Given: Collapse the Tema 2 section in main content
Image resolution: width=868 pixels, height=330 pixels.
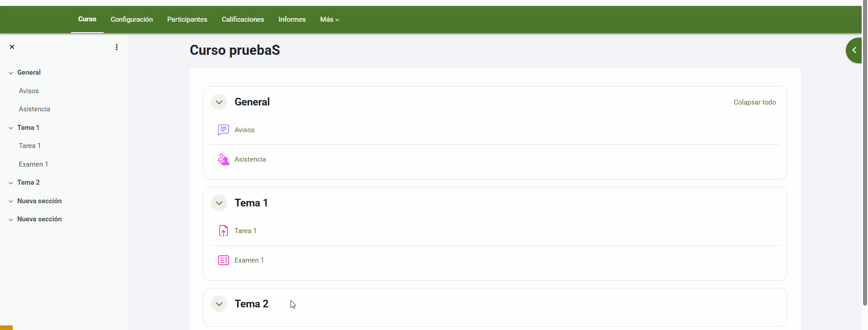Looking at the screenshot, I should click(x=219, y=304).
